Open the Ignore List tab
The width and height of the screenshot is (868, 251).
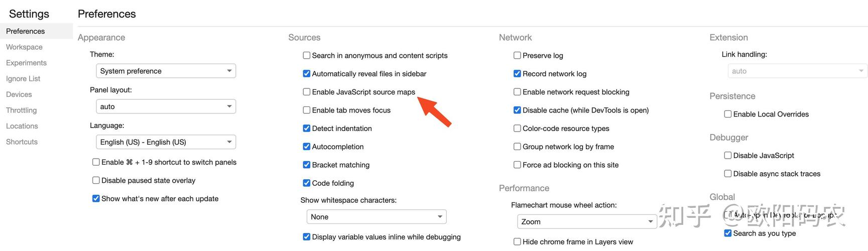click(x=23, y=79)
